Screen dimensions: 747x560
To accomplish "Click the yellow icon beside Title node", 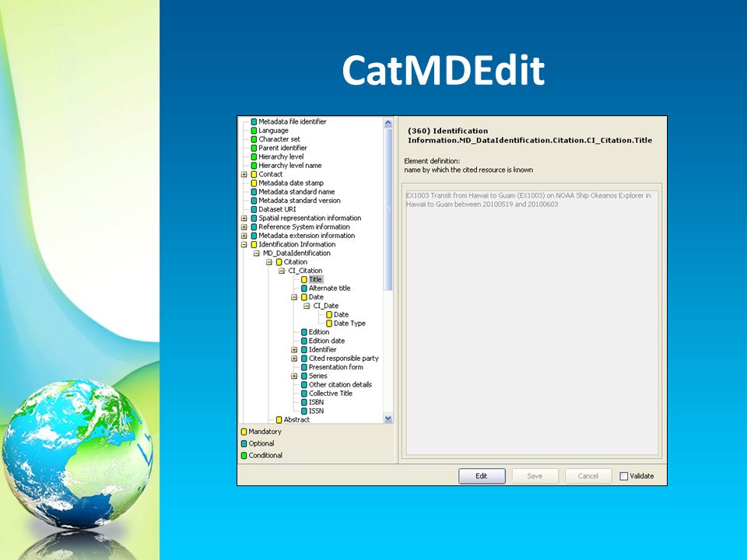I will coord(304,279).
